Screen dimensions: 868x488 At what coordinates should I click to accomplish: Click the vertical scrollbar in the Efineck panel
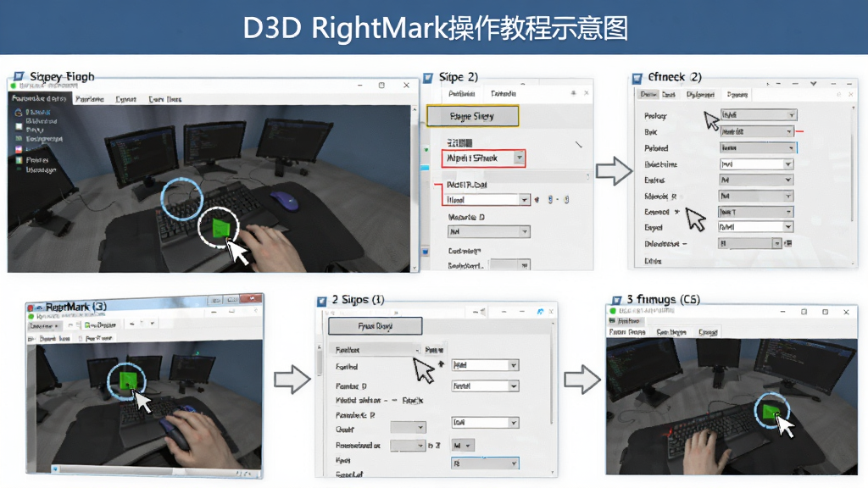click(852, 166)
